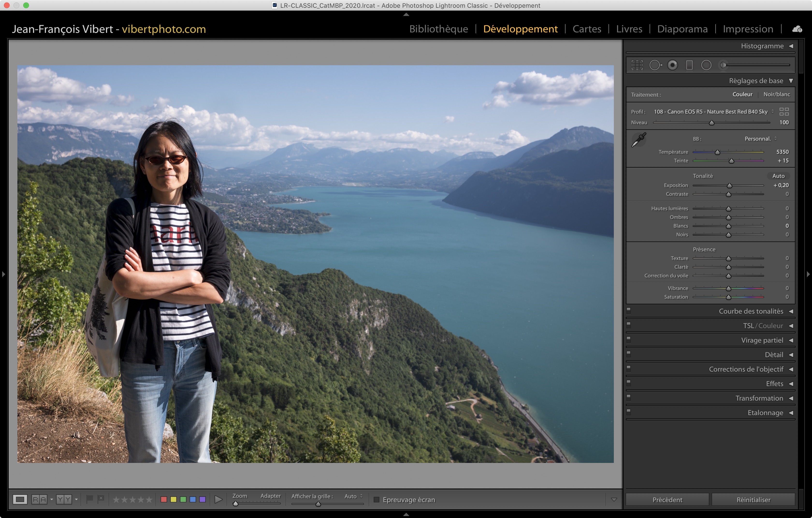Click the cloud sync status icon
This screenshot has width=812, height=518.
(x=797, y=29)
